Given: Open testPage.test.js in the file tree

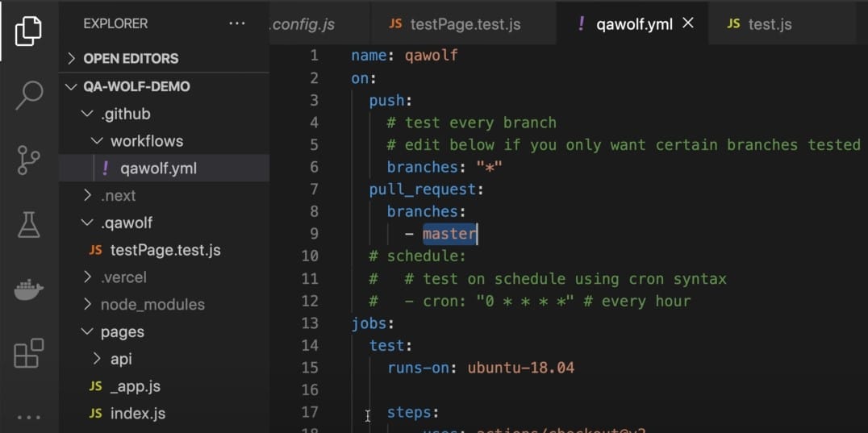Looking at the screenshot, I should click(x=165, y=250).
